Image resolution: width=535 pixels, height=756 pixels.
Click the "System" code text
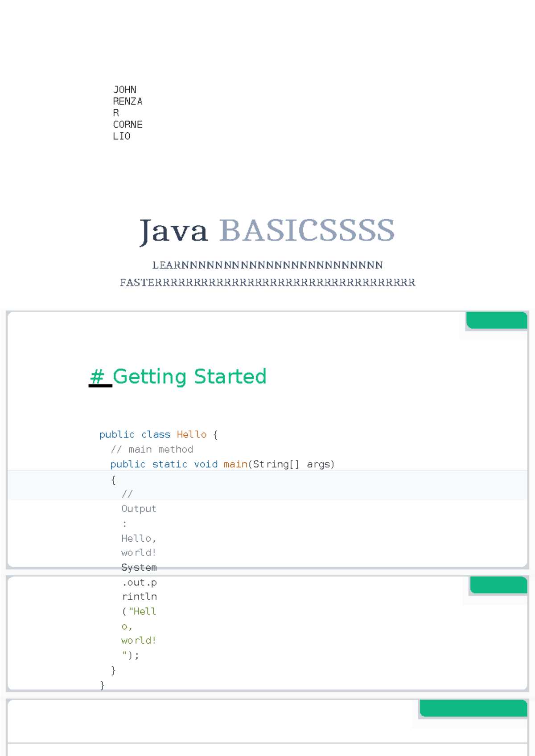tap(139, 568)
